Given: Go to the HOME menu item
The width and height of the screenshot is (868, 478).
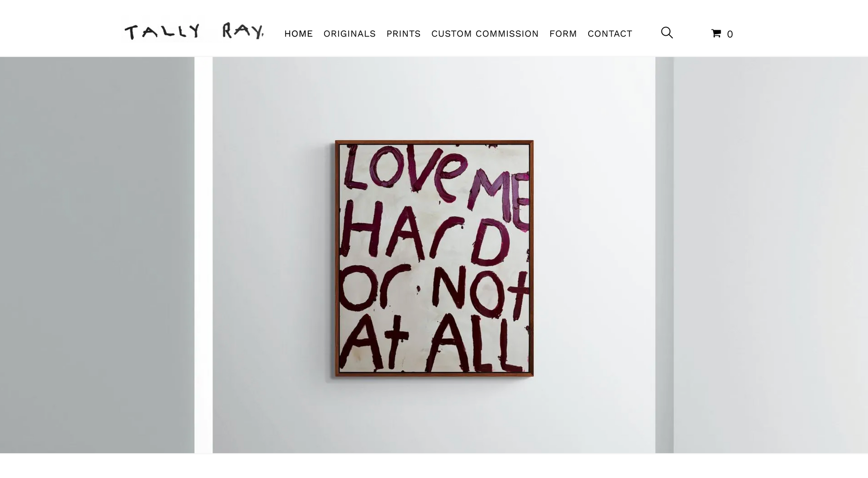Looking at the screenshot, I should 298,34.
